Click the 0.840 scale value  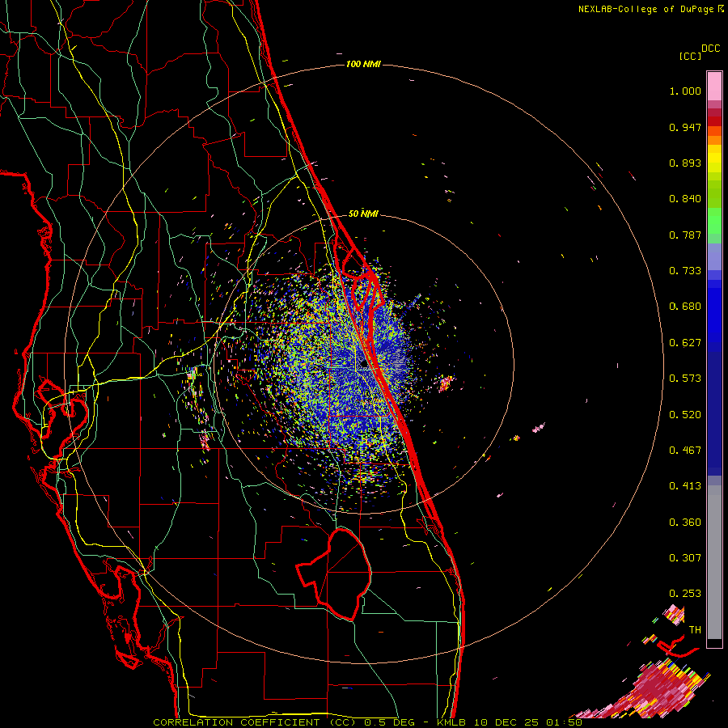coord(685,199)
